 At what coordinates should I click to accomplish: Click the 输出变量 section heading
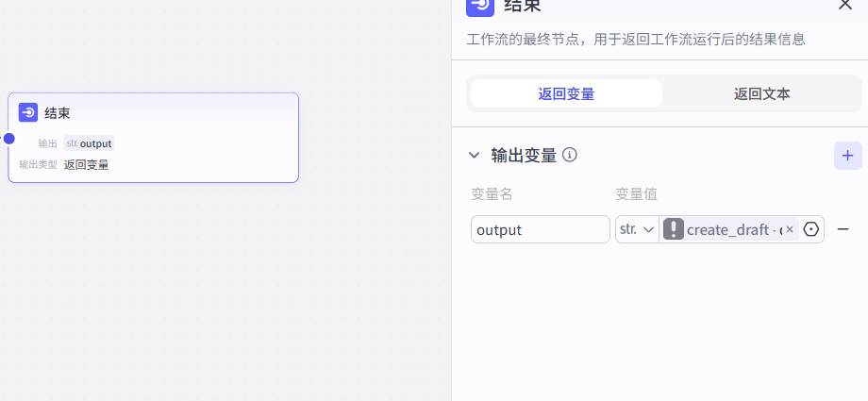tap(524, 155)
